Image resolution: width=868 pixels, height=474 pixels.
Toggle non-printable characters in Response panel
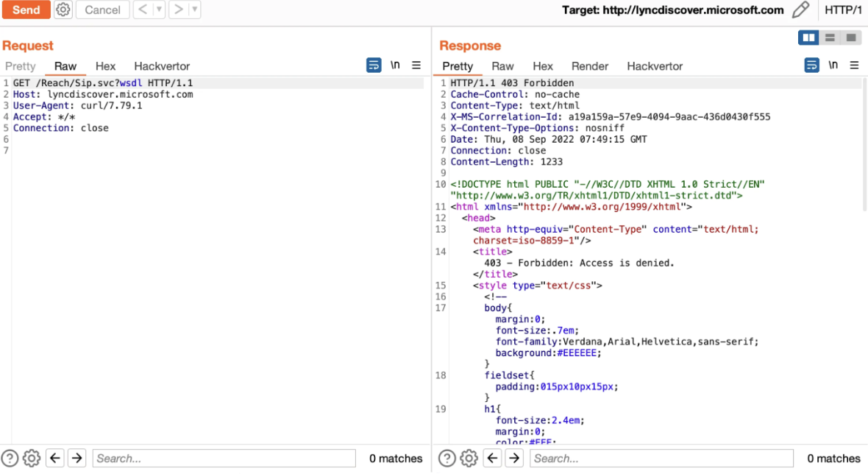click(833, 66)
